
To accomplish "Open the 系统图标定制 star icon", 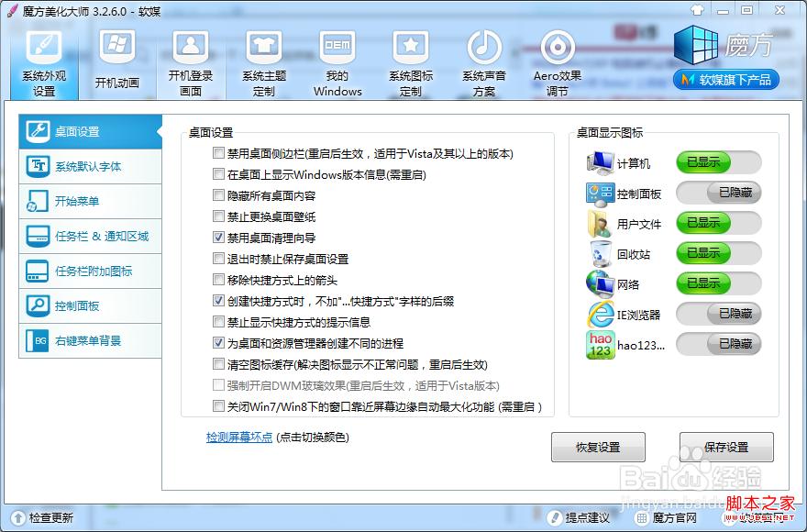I will tap(411, 48).
